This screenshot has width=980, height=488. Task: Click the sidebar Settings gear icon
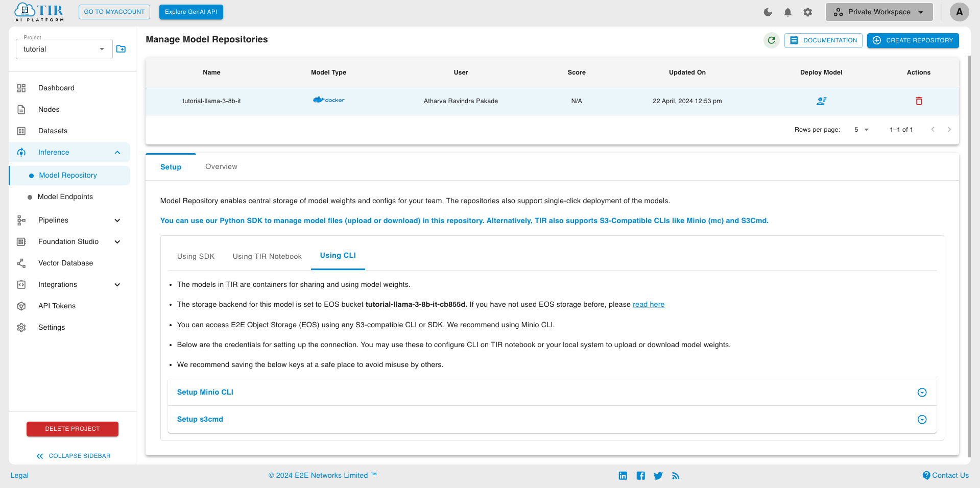21,327
